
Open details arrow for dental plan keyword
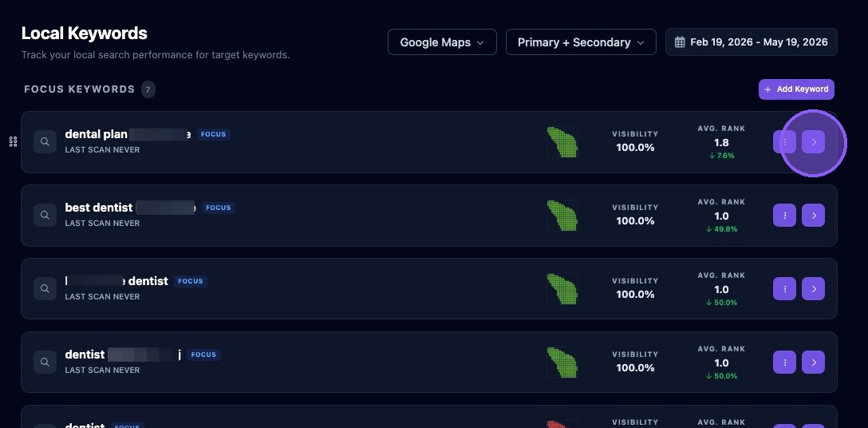tap(813, 142)
